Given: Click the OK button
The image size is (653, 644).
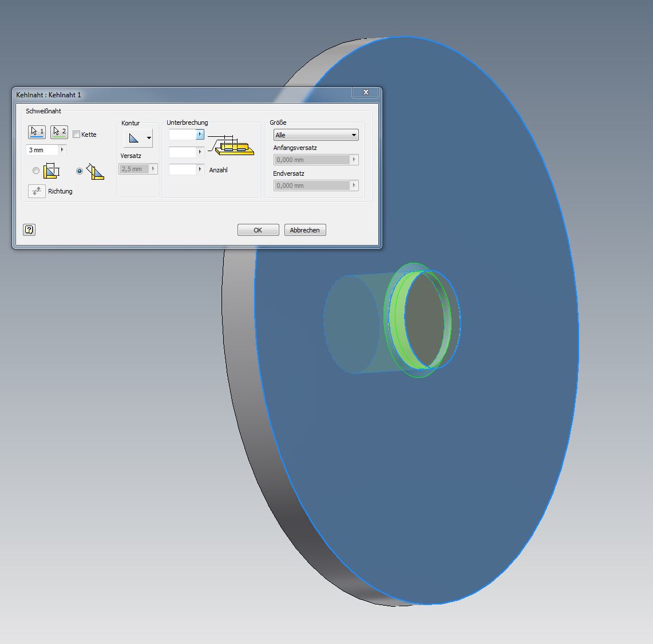Looking at the screenshot, I should coord(258,230).
